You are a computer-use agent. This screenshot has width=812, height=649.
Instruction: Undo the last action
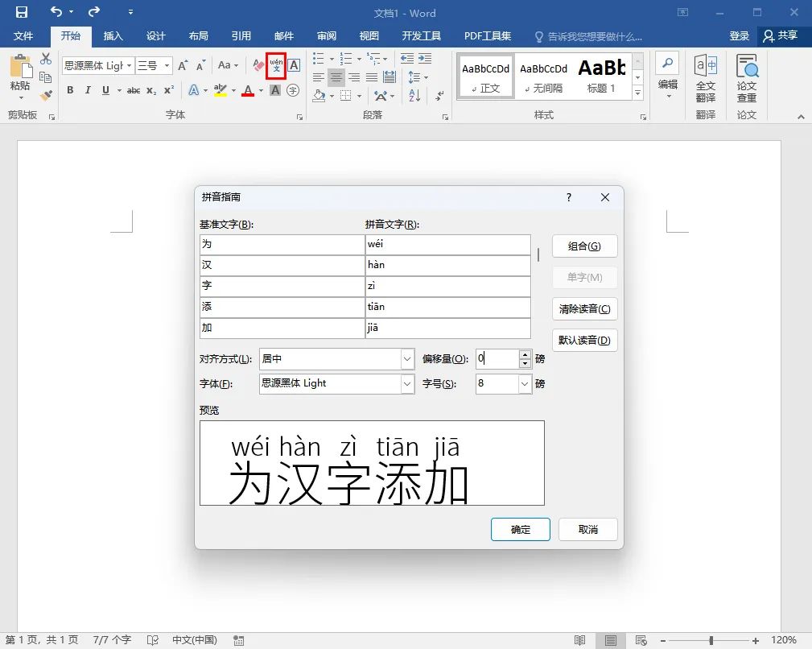point(56,12)
